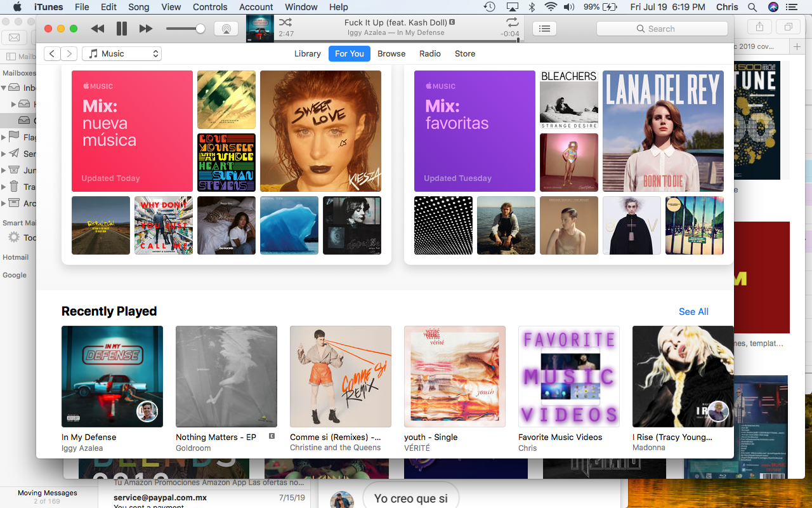
Task: Click the Iggy Azalea artist link
Action: click(x=82, y=448)
